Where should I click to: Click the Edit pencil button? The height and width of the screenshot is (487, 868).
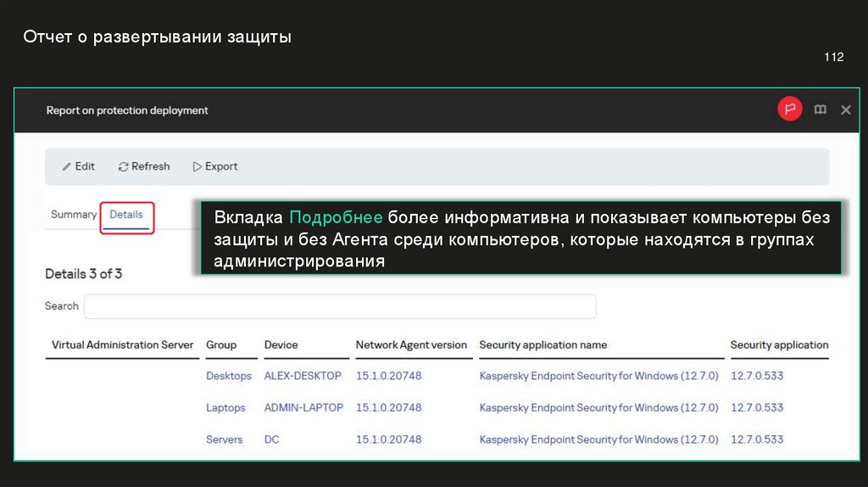pyautogui.click(x=79, y=166)
